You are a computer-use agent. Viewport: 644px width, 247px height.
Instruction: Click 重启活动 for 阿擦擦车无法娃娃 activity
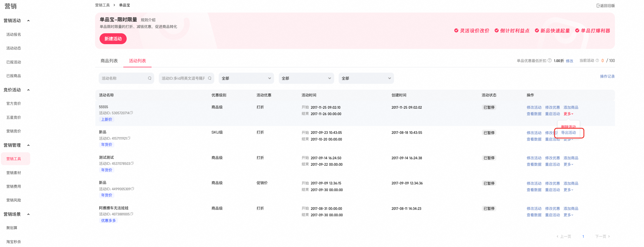553,215
